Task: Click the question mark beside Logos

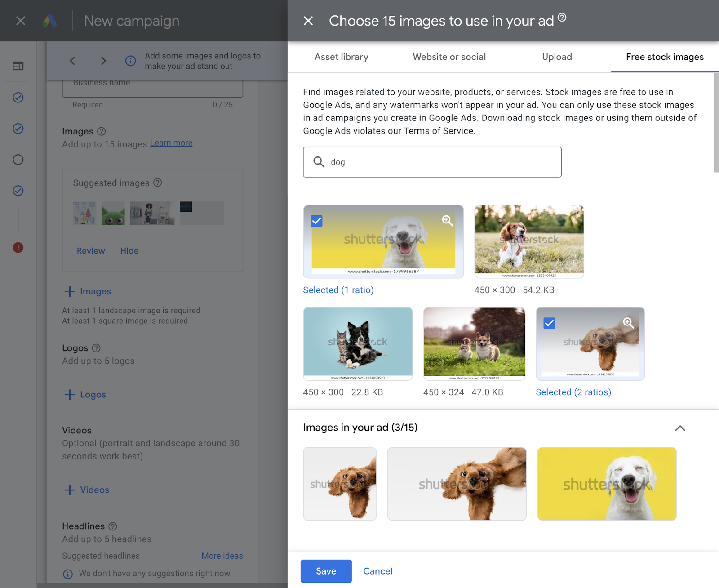Action: pos(96,347)
